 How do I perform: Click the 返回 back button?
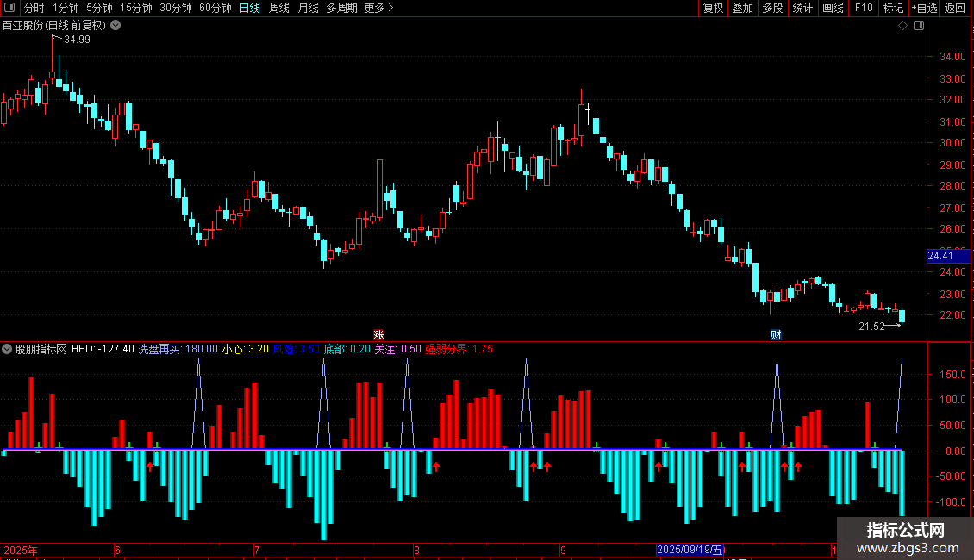pos(955,8)
